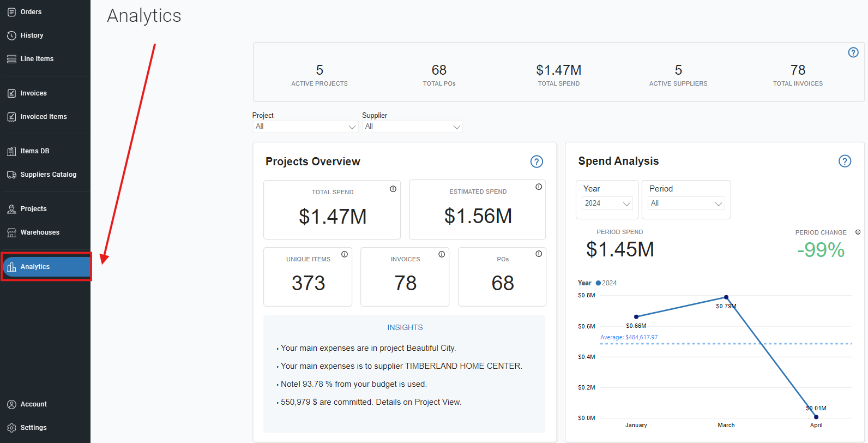Click the Warehouses icon
868x443 pixels.
11,232
